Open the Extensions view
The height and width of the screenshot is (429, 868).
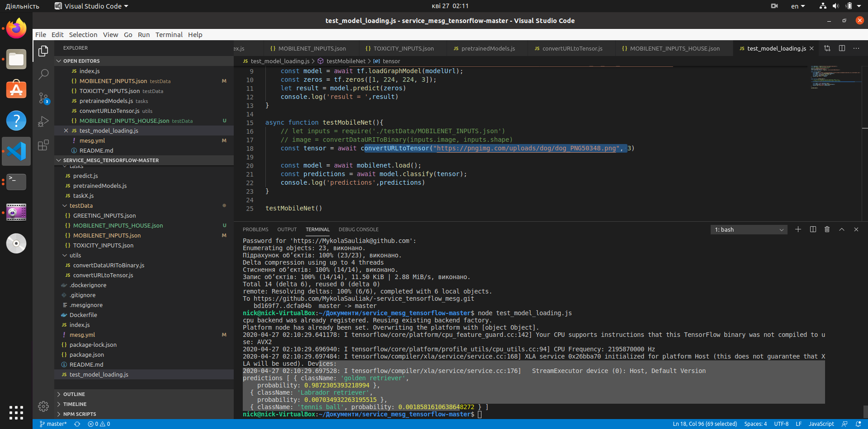point(43,145)
